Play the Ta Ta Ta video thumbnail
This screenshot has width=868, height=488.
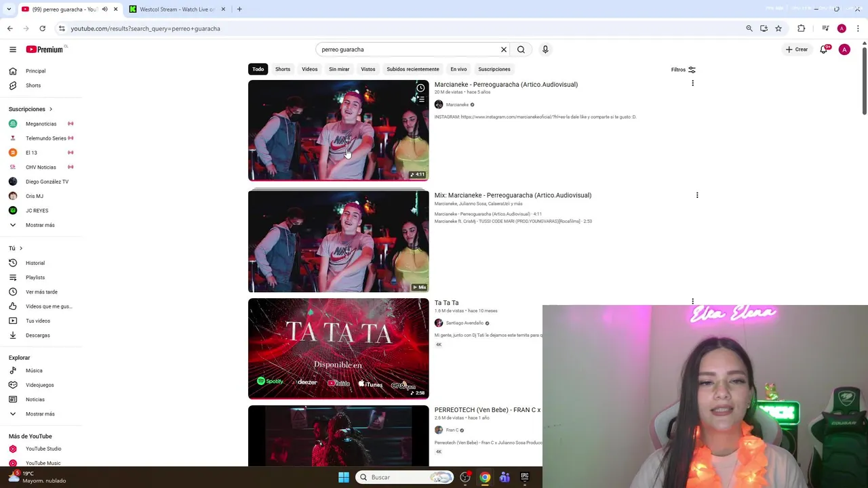tap(338, 348)
